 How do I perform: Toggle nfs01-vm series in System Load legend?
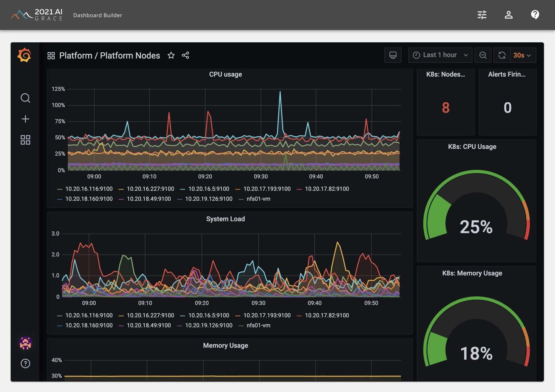tap(258, 326)
